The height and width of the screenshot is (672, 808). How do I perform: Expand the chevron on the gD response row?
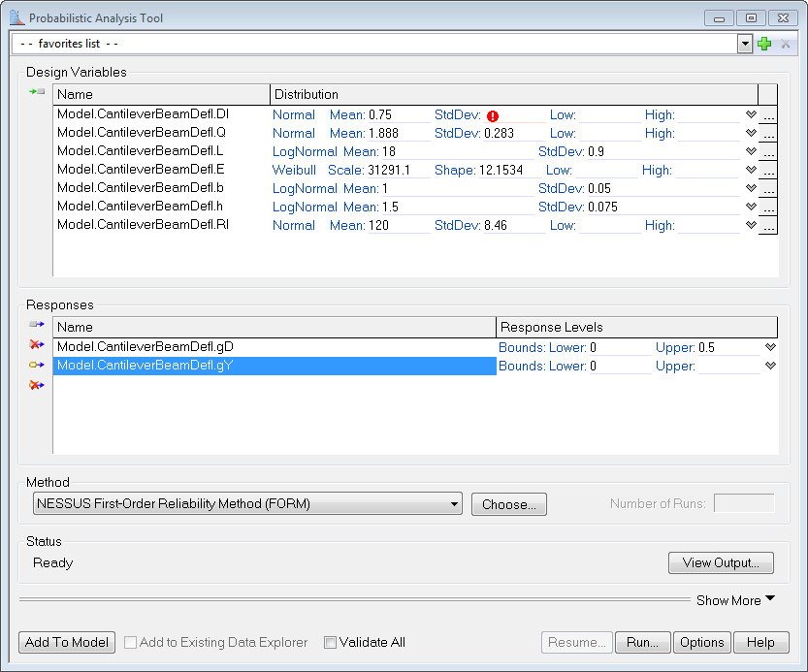click(x=770, y=347)
